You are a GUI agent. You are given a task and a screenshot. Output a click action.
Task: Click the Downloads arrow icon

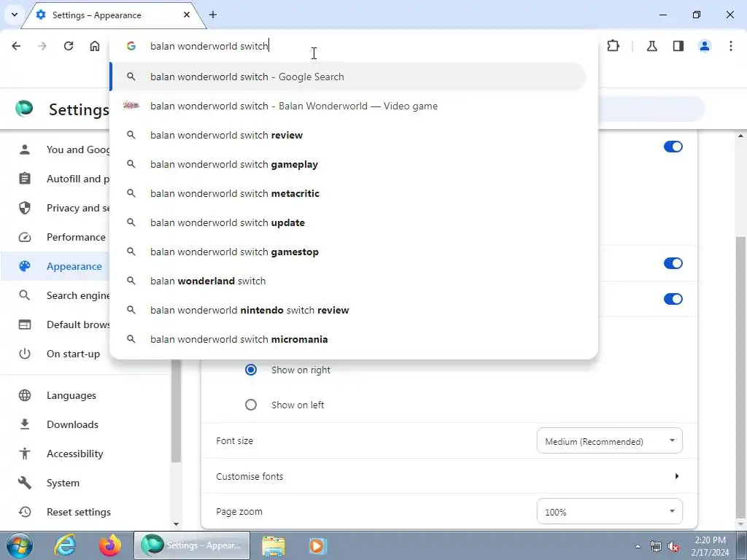(25, 424)
